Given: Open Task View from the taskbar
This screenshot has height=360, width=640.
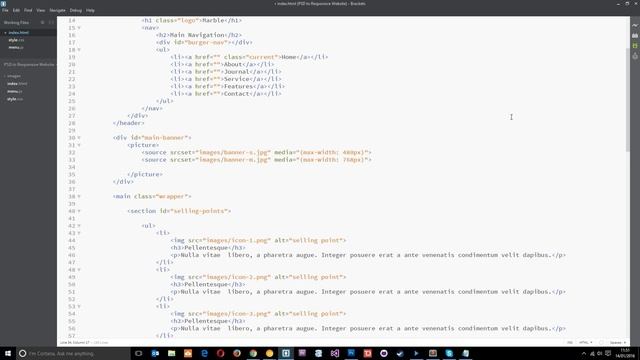Looking at the screenshot, I should click(x=138, y=353).
